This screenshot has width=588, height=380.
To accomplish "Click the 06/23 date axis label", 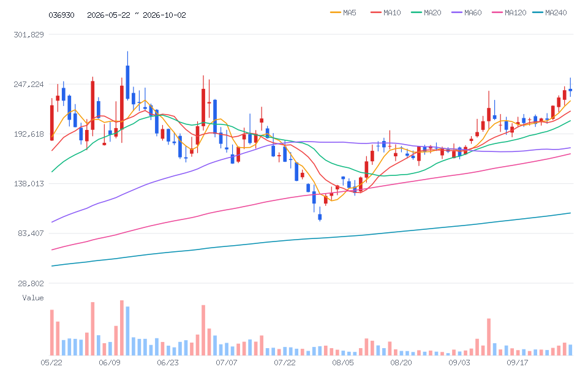I will [x=168, y=363].
